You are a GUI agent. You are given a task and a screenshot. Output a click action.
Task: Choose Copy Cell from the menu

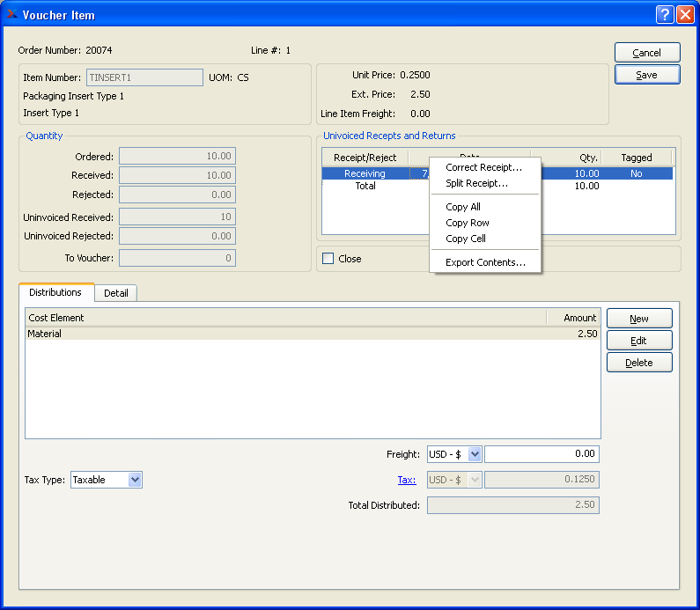[x=466, y=239]
